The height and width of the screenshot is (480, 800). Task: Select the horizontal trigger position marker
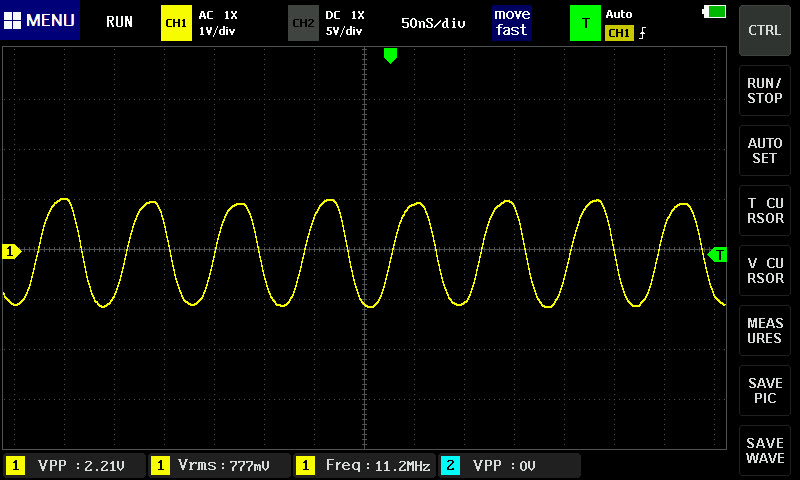click(390, 56)
